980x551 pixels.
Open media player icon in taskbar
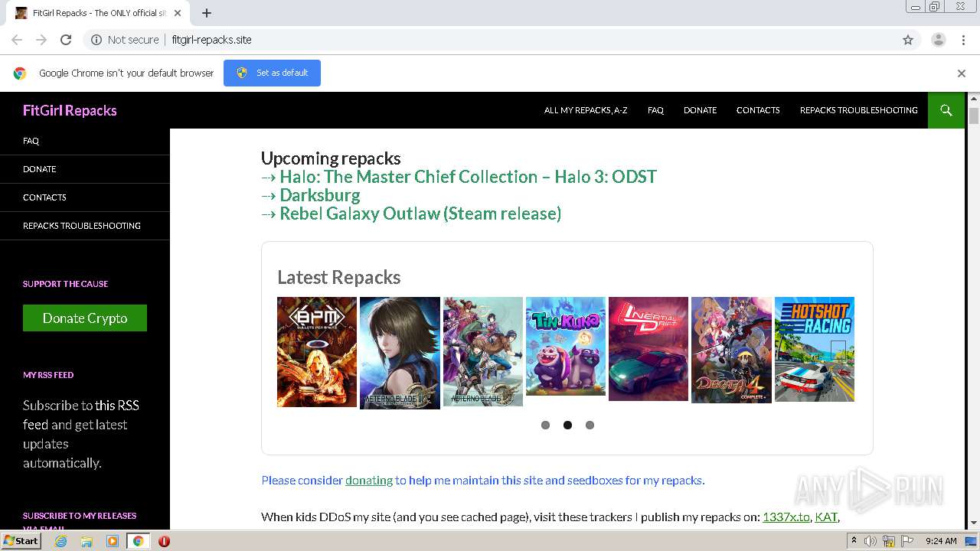click(113, 541)
